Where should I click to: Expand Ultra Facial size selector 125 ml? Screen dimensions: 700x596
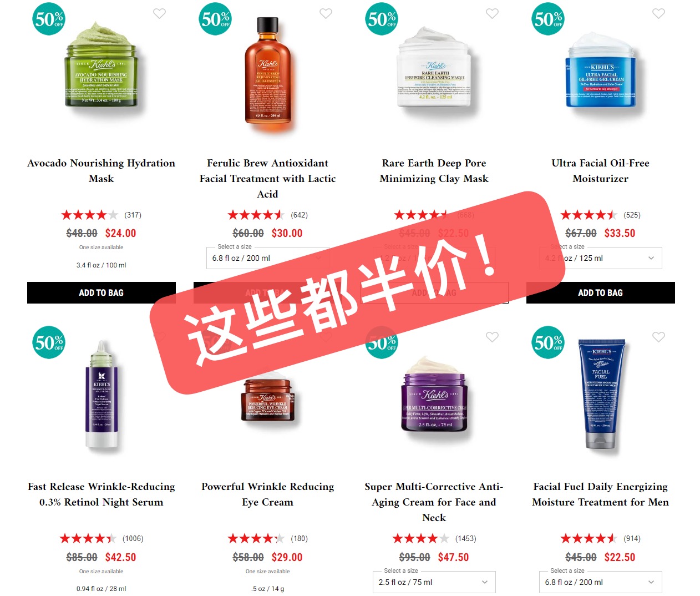click(601, 258)
